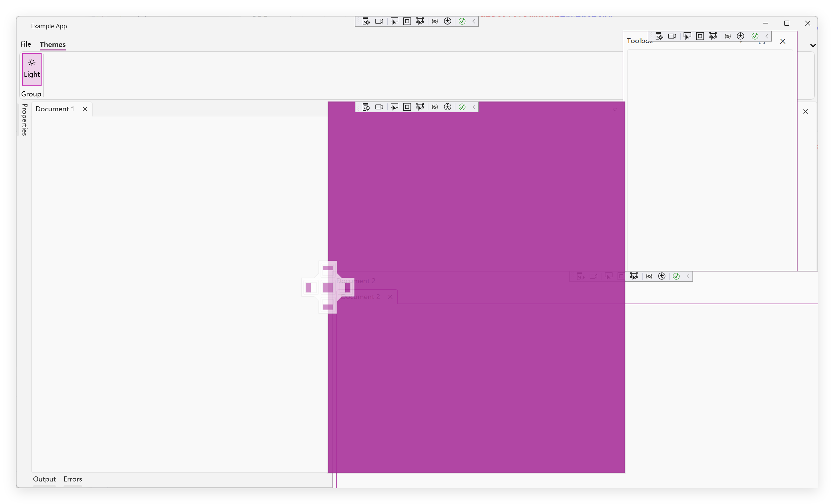
Task: Click the green Hot Reload check below the Toolbox window
Action: [x=676, y=276]
